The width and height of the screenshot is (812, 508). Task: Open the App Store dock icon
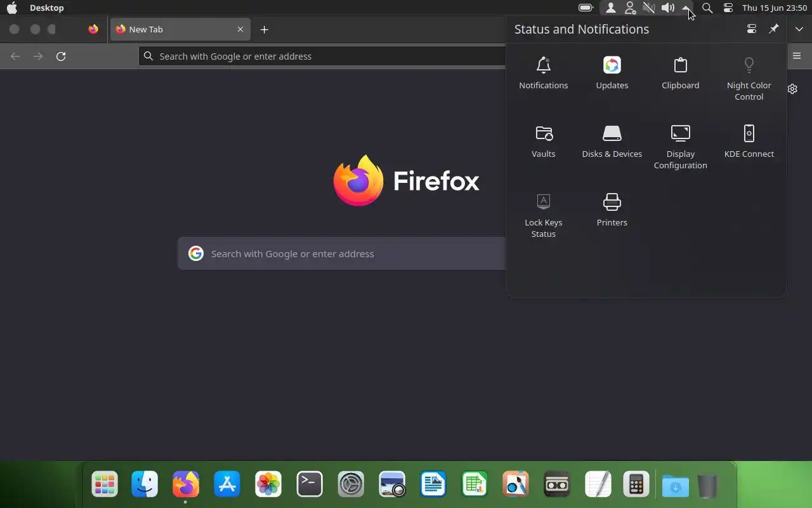[x=227, y=485]
